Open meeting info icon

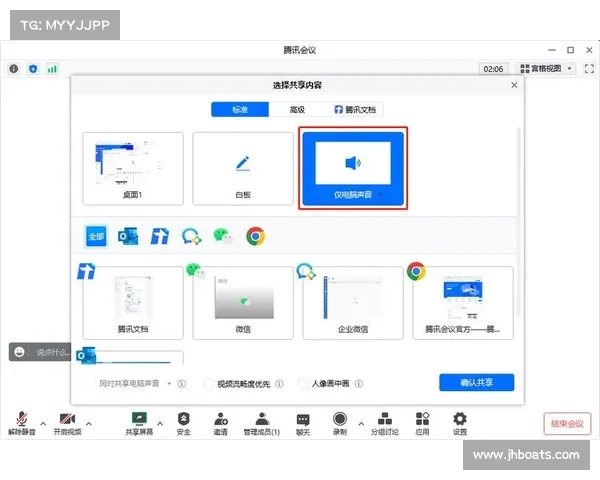click(14, 69)
